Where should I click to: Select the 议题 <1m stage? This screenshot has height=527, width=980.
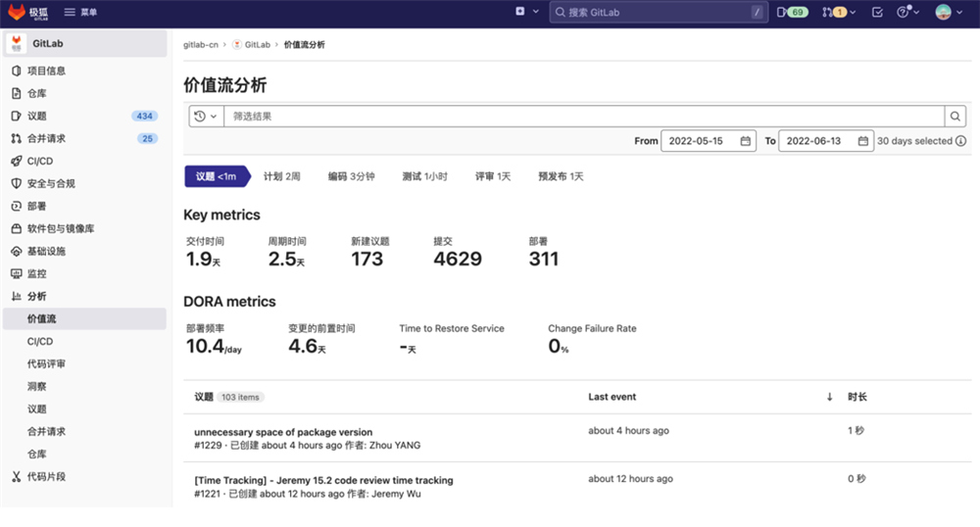point(217,176)
